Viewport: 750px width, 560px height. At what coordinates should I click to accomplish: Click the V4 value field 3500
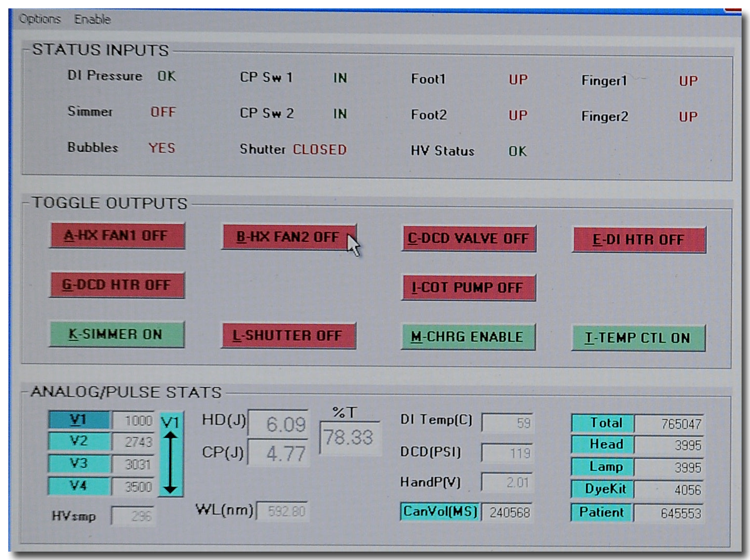click(133, 487)
